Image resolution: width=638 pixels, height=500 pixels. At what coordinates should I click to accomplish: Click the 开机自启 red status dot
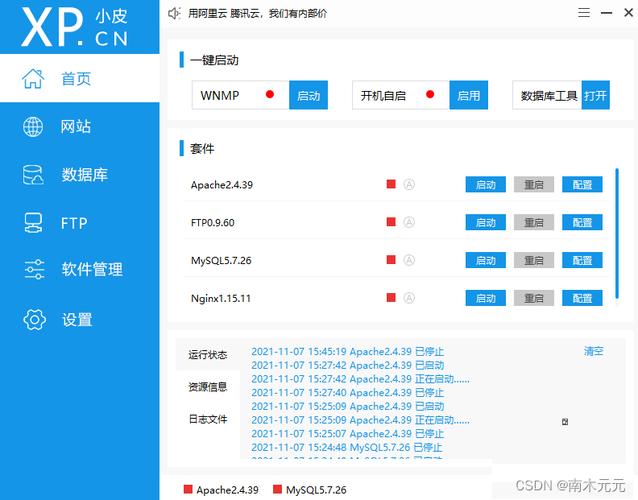(x=430, y=94)
